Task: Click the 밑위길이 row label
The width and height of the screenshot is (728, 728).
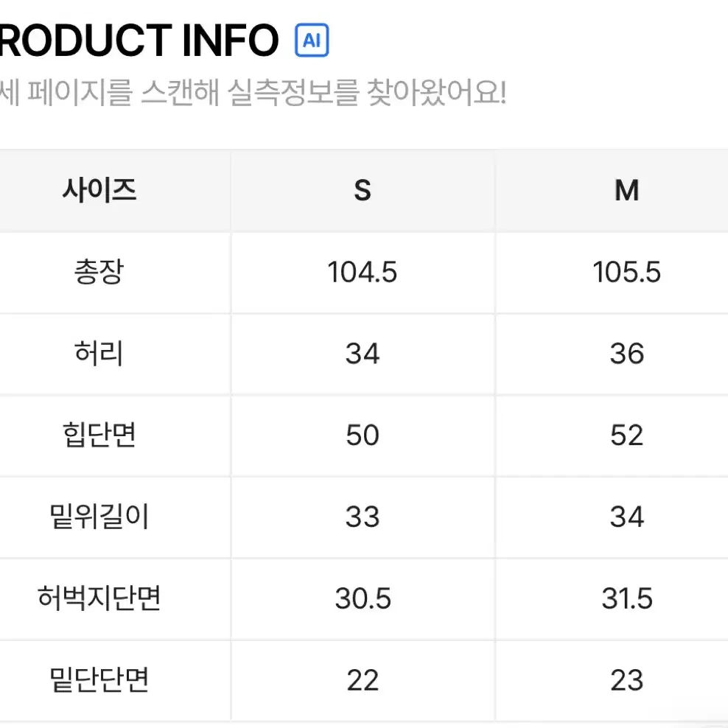Action: [99, 517]
